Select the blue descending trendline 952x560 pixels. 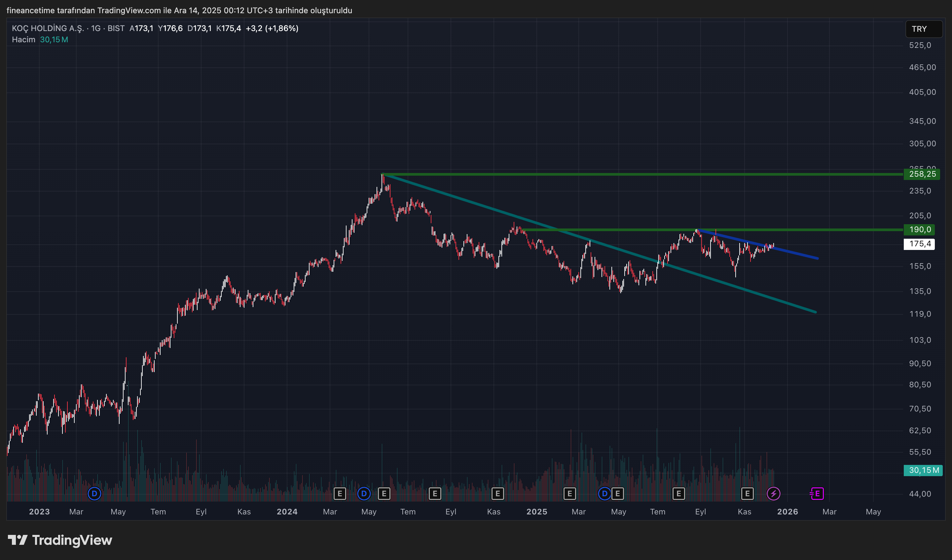[793, 253]
